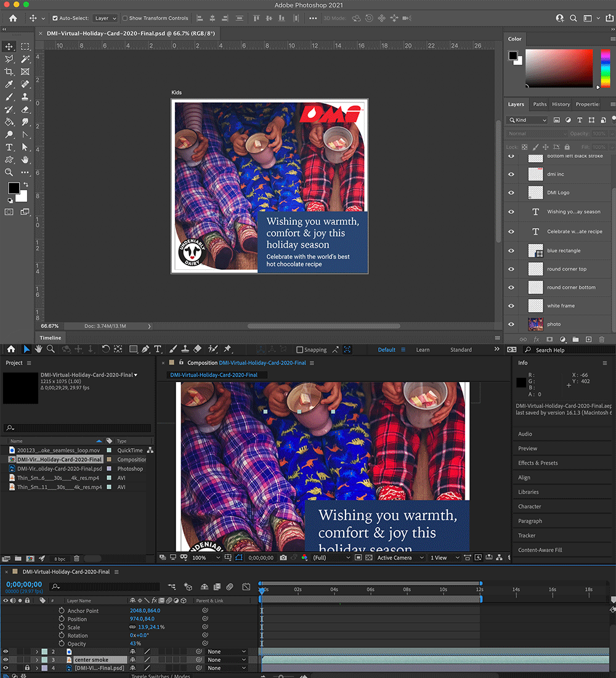Select the Brush tool in Photoshop toolbar

coord(9,97)
